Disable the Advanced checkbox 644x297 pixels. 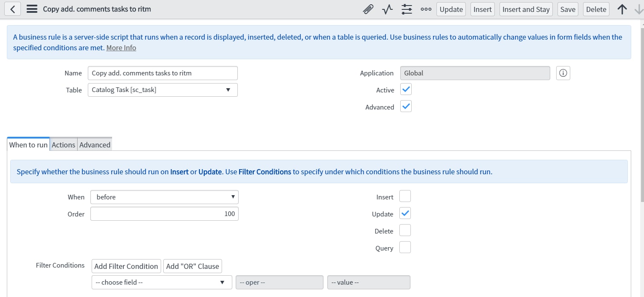click(x=405, y=106)
